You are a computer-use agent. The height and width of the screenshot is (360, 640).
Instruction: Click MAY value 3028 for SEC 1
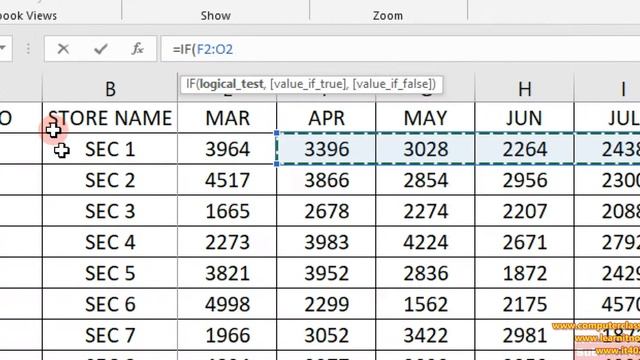(425, 149)
